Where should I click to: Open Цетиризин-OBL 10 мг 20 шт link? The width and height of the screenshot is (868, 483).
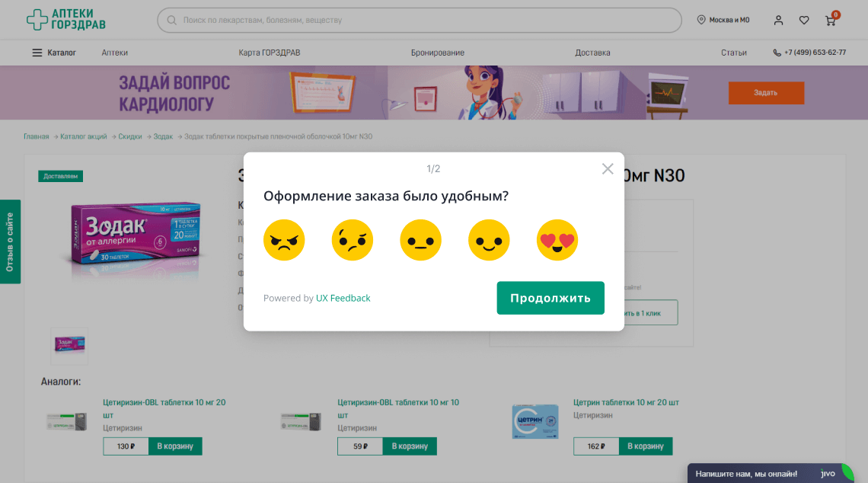[164, 409]
